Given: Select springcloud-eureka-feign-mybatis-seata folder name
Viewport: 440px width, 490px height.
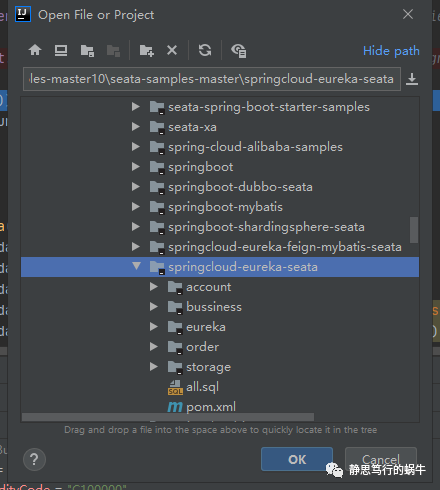Looking at the screenshot, I should click(x=285, y=247).
